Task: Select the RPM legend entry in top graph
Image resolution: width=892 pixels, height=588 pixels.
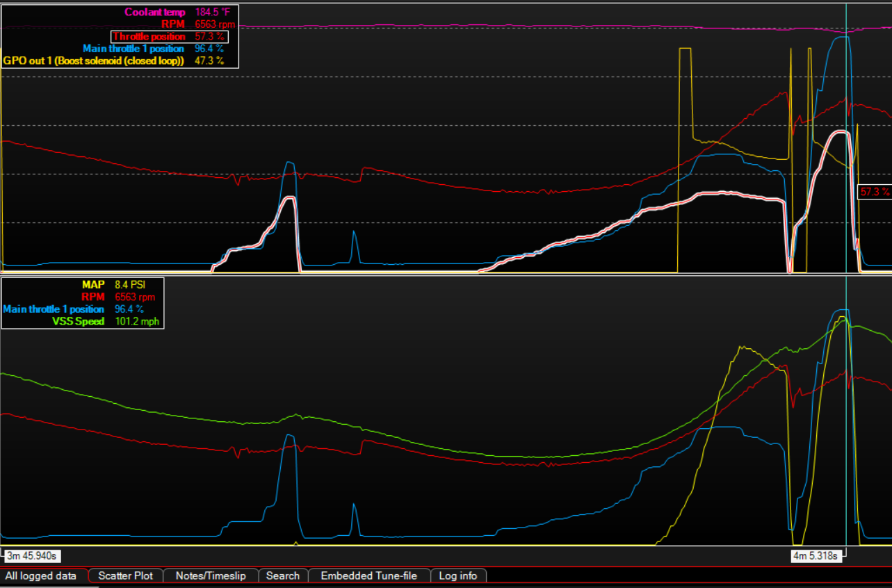Action: [173, 24]
